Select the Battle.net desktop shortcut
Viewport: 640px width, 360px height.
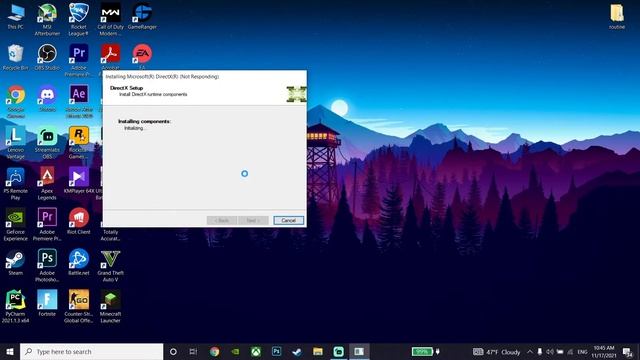(79, 262)
